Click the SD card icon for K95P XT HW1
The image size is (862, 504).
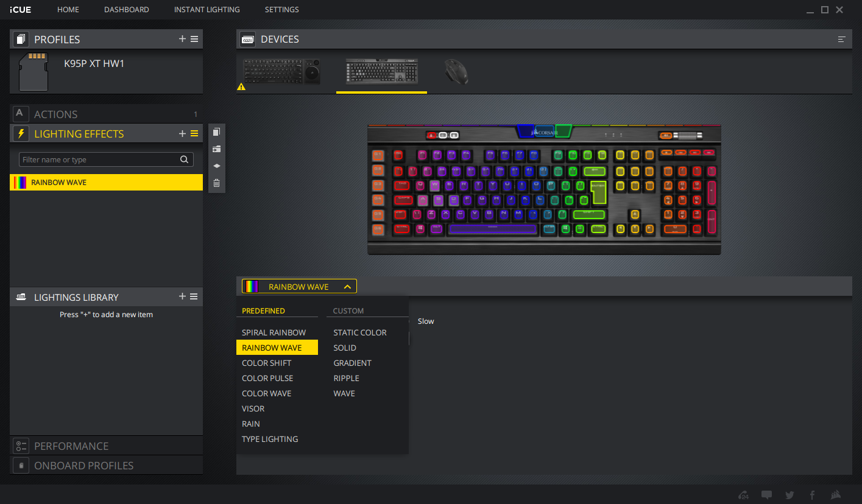34,71
